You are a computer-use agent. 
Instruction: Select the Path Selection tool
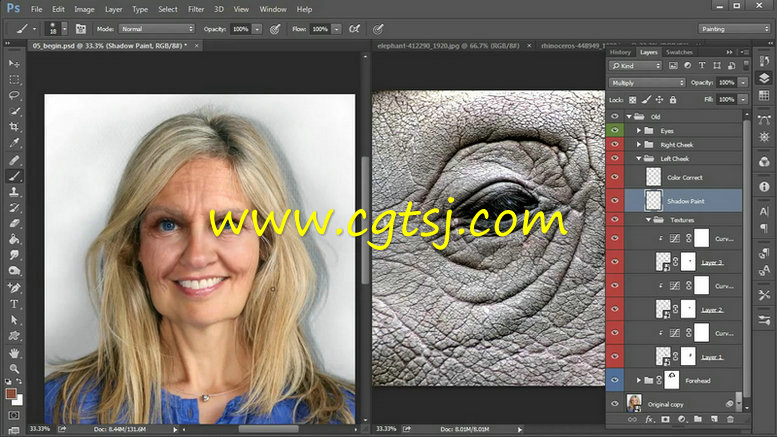pos(14,320)
